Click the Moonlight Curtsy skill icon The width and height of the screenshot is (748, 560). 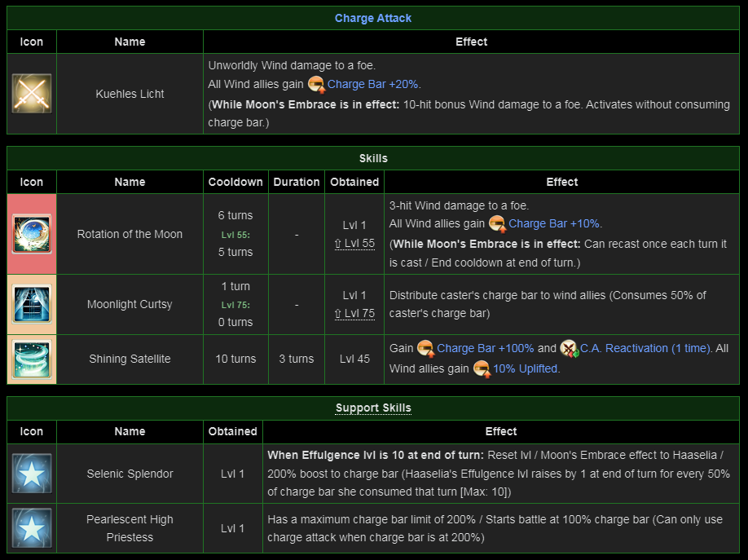pos(32,305)
